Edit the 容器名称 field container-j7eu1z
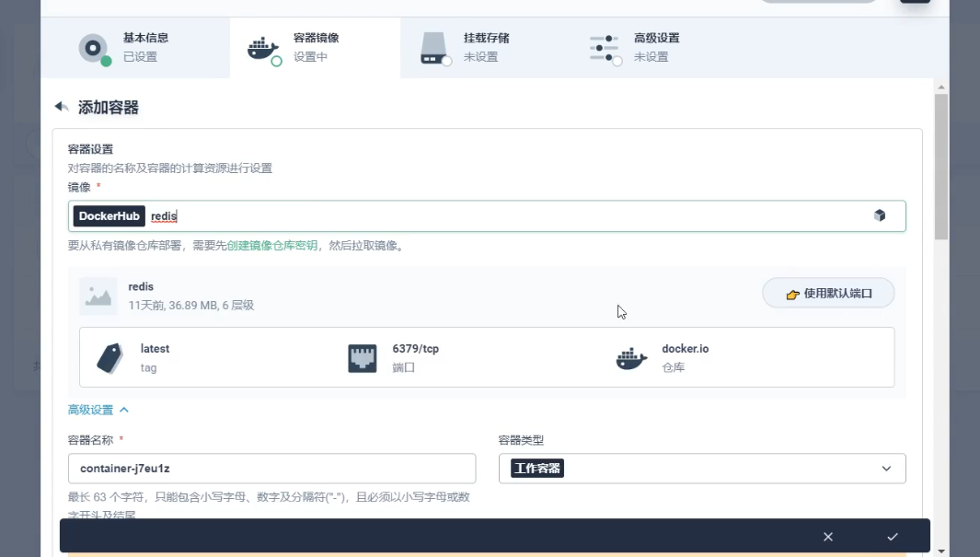 [271, 469]
